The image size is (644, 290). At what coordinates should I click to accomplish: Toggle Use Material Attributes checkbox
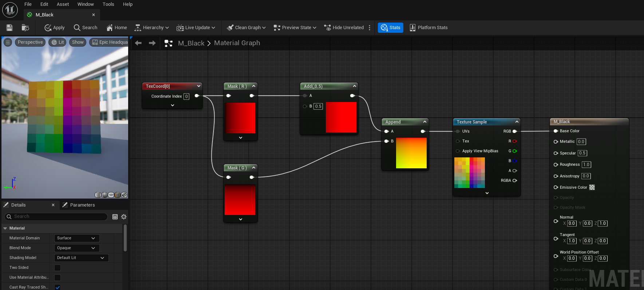[58, 278]
